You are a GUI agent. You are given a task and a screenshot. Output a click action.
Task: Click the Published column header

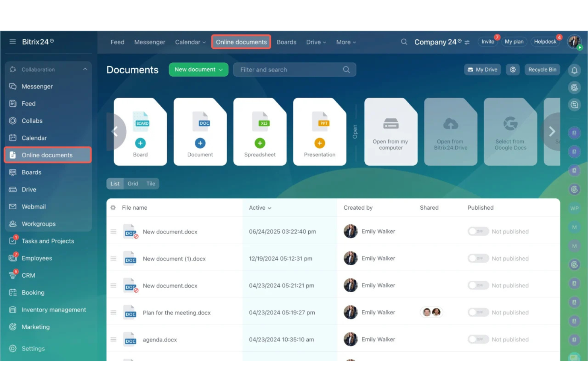click(x=480, y=208)
